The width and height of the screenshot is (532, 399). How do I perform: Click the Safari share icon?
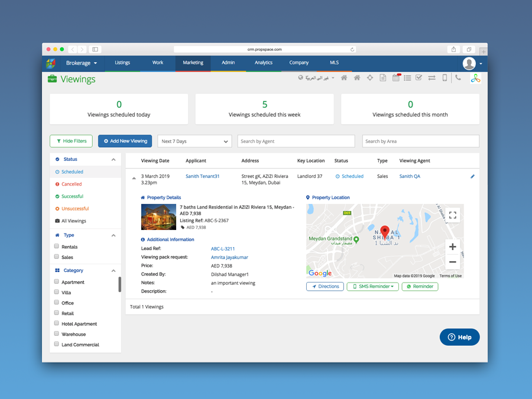coord(453,49)
